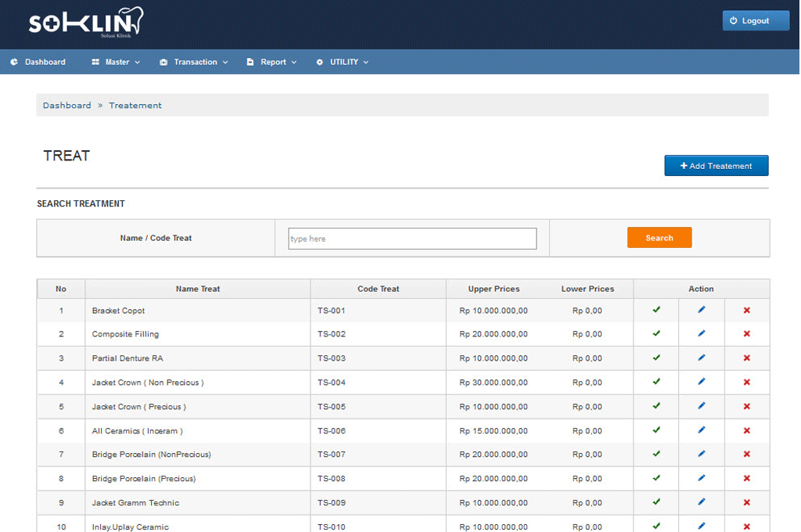Delete the All Ceramics (Inceram) row
The height and width of the screenshot is (532, 801).
coord(746,431)
